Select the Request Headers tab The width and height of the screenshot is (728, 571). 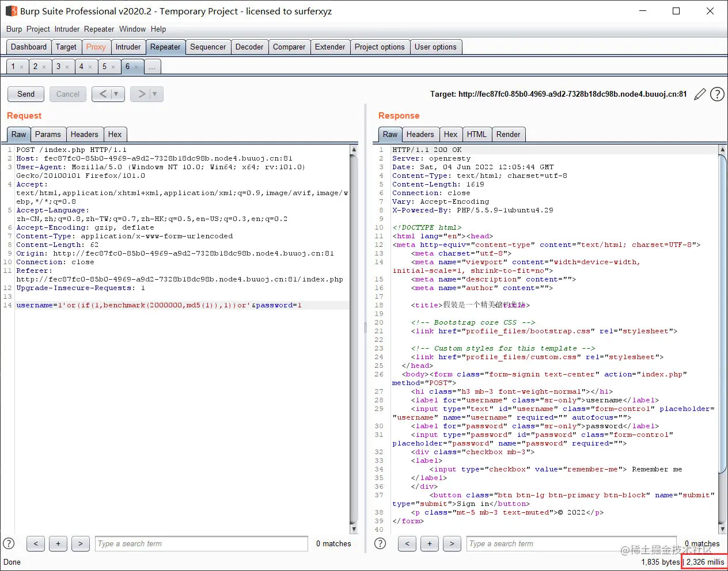coord(84,134)
